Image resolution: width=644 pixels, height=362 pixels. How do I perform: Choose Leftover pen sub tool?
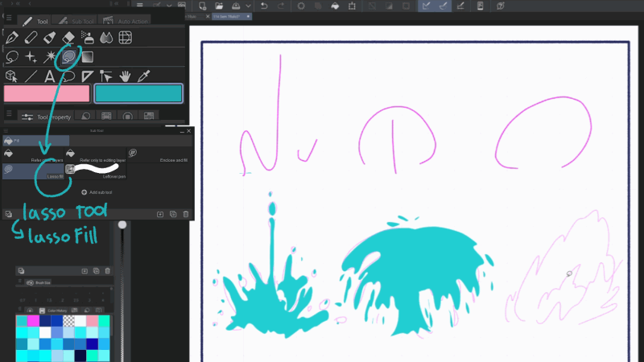click(96, 171)
